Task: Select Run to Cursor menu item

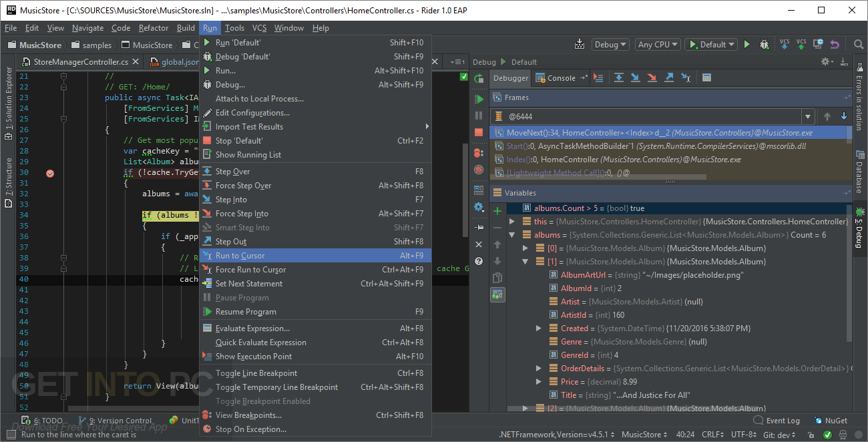Action: coord(316,256)
